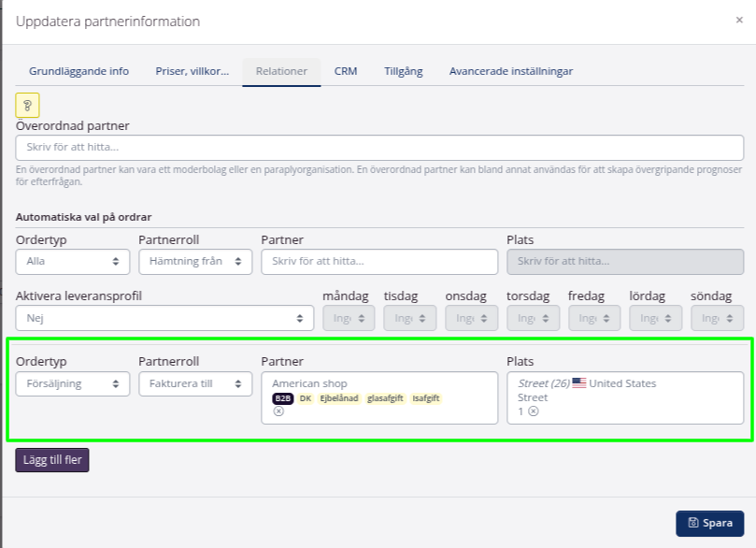Open the måndag dropdown
This screenshot has height=548, width=756.
(349, 318)
